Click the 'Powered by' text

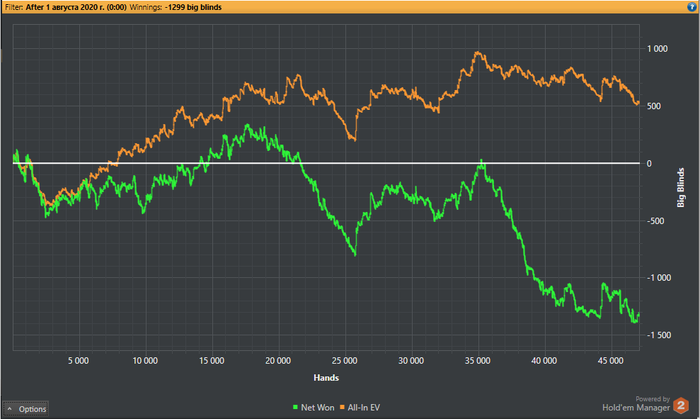653,399
